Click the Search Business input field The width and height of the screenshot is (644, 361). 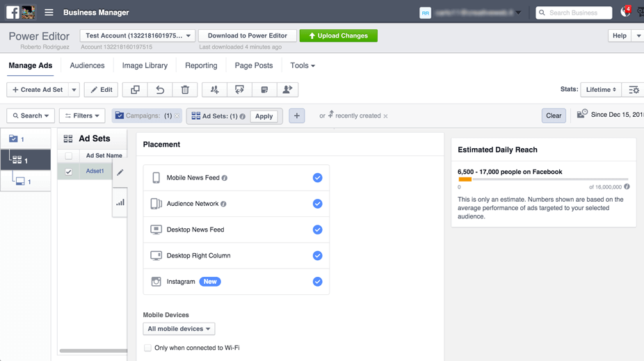[x=574, y=13]
